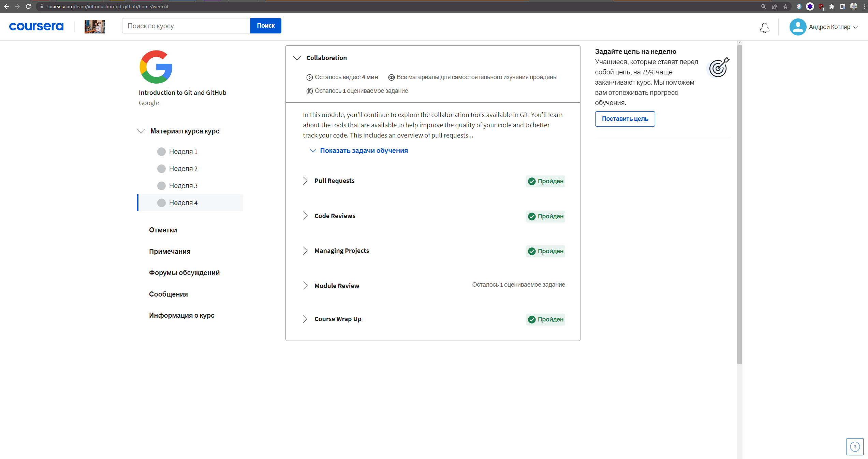Open the browser extensions puzzle icon
The height and width of the screenshot is (459, 868).
coord(832,6)
